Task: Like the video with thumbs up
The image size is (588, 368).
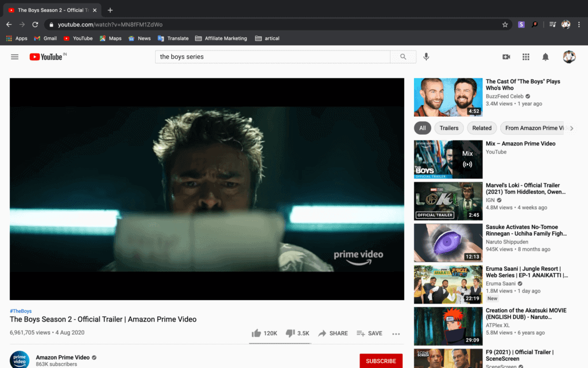Action: (x=264, y=333)
